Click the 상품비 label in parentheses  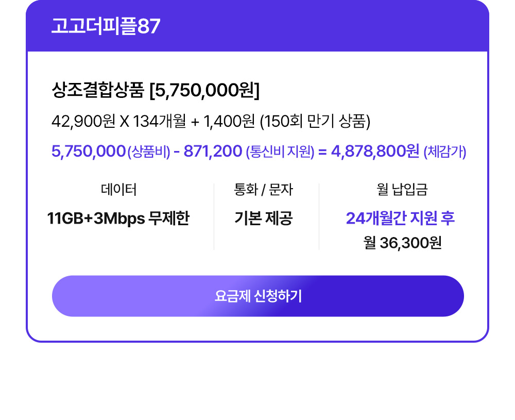[x=149, y=152]
